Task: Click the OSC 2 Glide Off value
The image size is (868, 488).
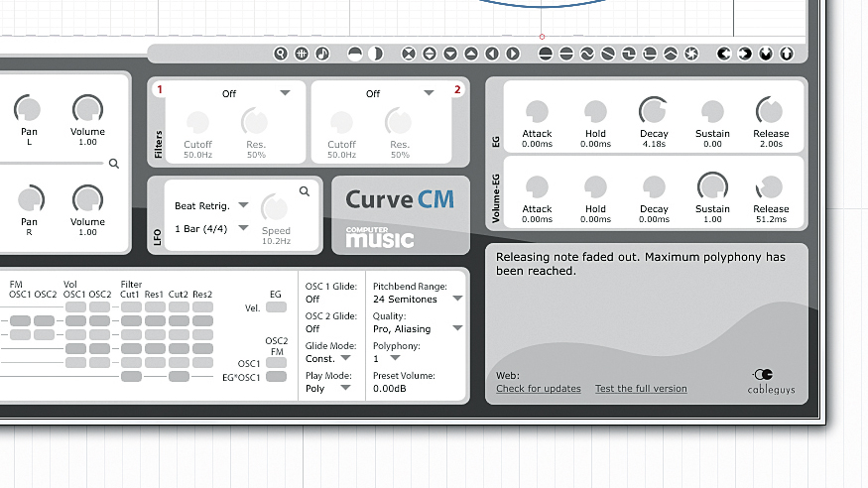Action: pyautogui.click(x=312, y=329)
